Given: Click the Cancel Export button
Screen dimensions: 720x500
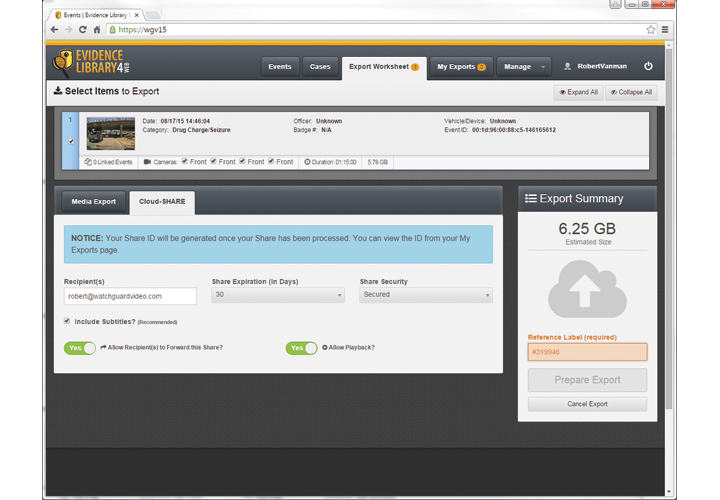Looking at the screenshot, I should click(x=587, y=404).
